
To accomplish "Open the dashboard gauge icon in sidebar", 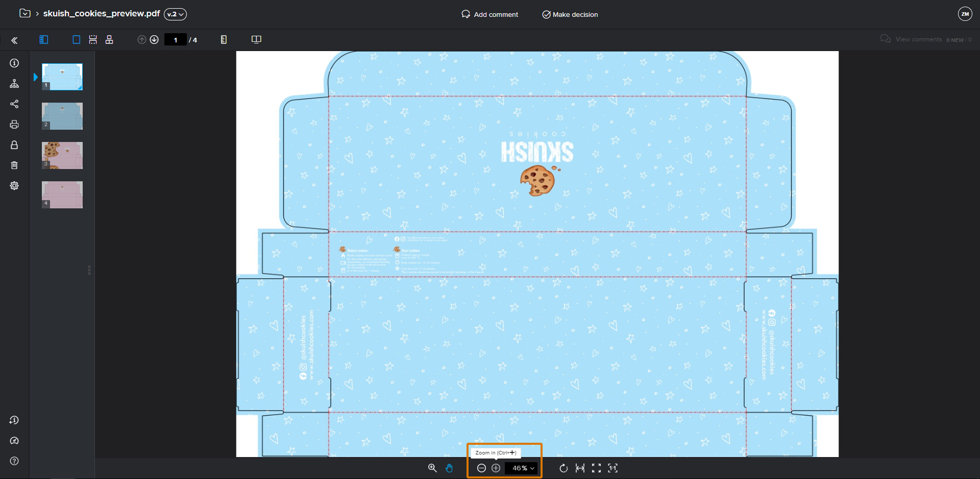I will [14, 441].
